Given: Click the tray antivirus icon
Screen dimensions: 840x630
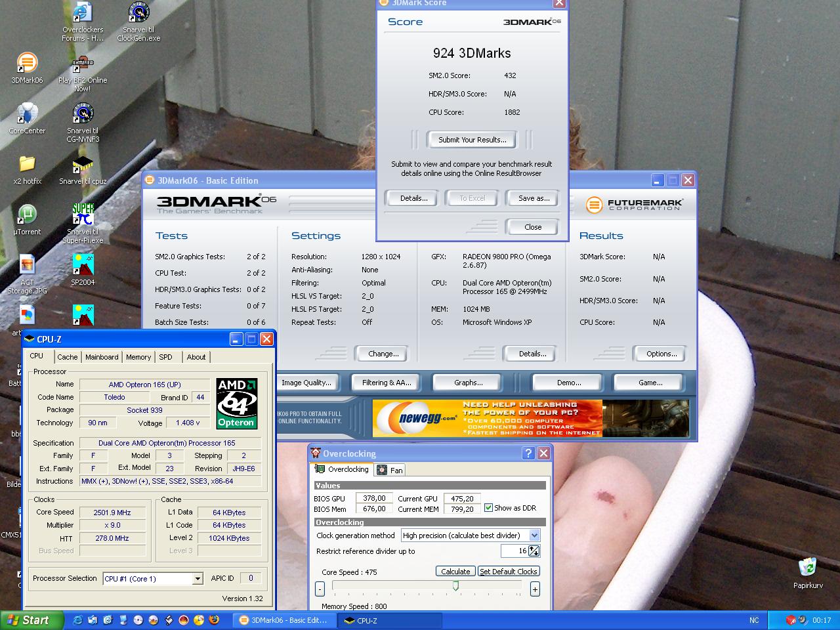Looking at the screenshot, I should tap(791, 620).
